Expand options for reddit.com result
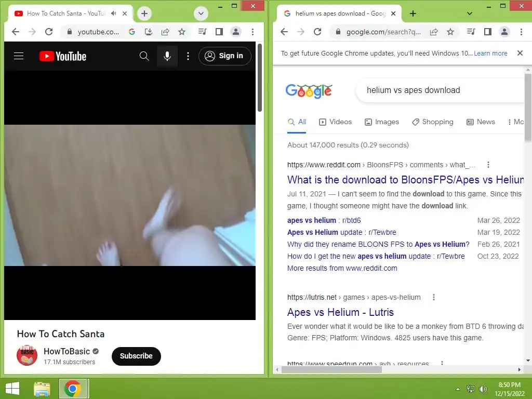Screen dimensions: 532x399 (x=488, y=165)
